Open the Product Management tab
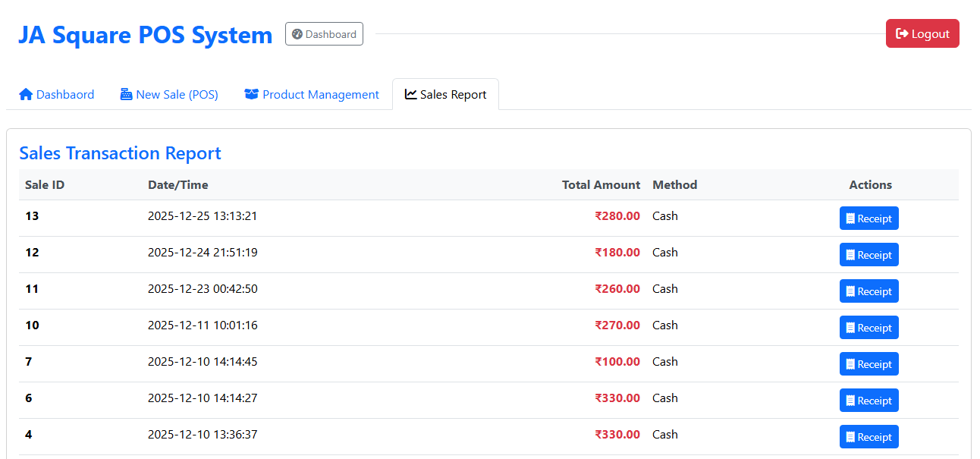The width and height of the screenshot is (980, 459). tap(312, 93)
